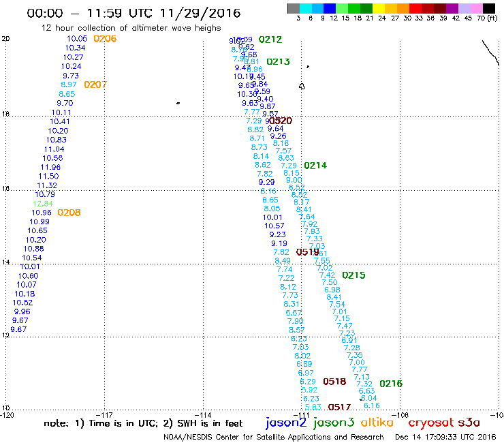Click the 10.05 value beside 0206
Screen dimensions: 504x443
77,39
